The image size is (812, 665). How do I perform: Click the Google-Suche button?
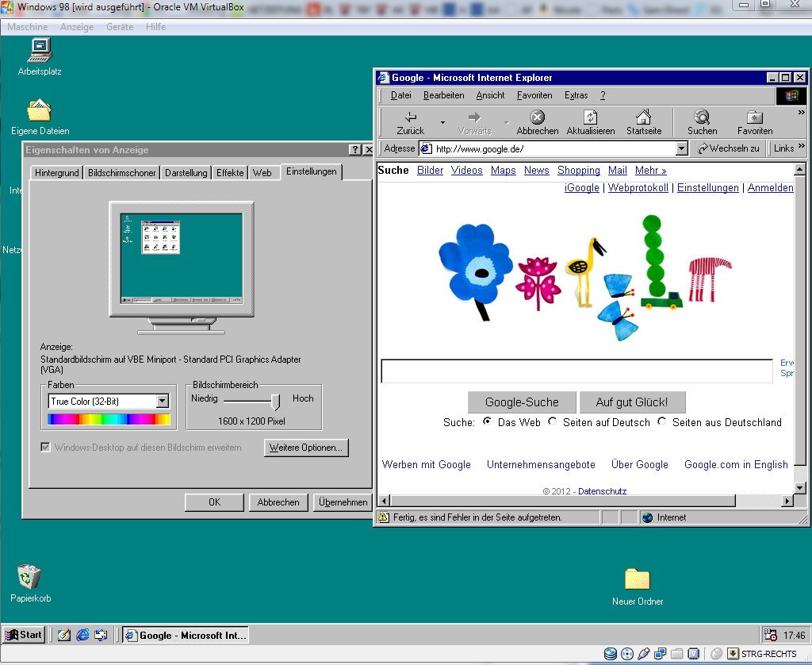click(522, 402)
